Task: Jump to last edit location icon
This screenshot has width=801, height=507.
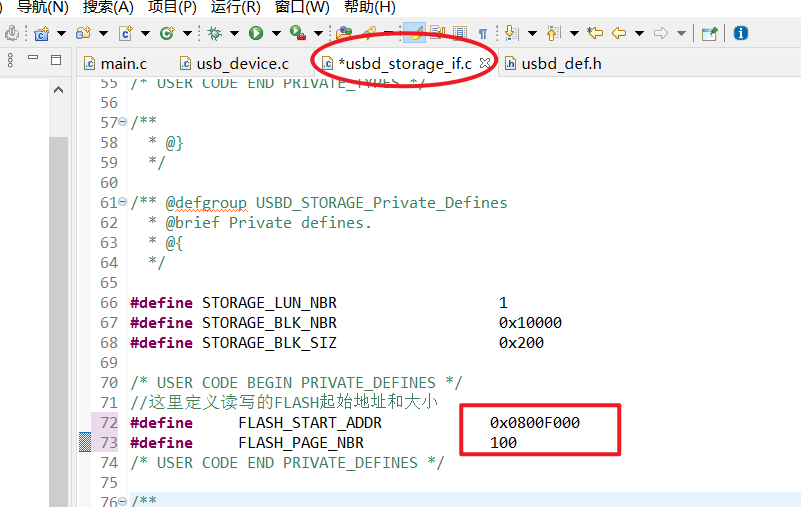Action: point(595,33)
